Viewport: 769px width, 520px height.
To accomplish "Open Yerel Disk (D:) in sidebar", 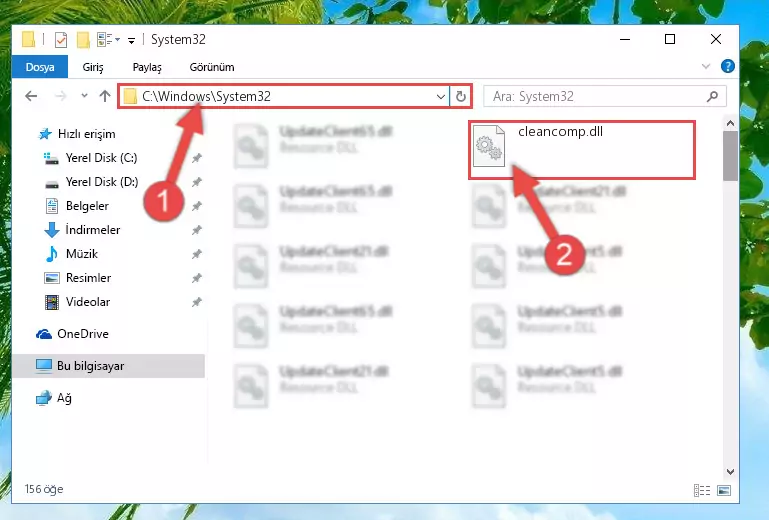I will point(102,182).
